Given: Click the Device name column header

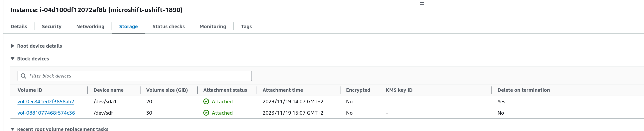Looking at the screenshot, I should click(108, 90).
